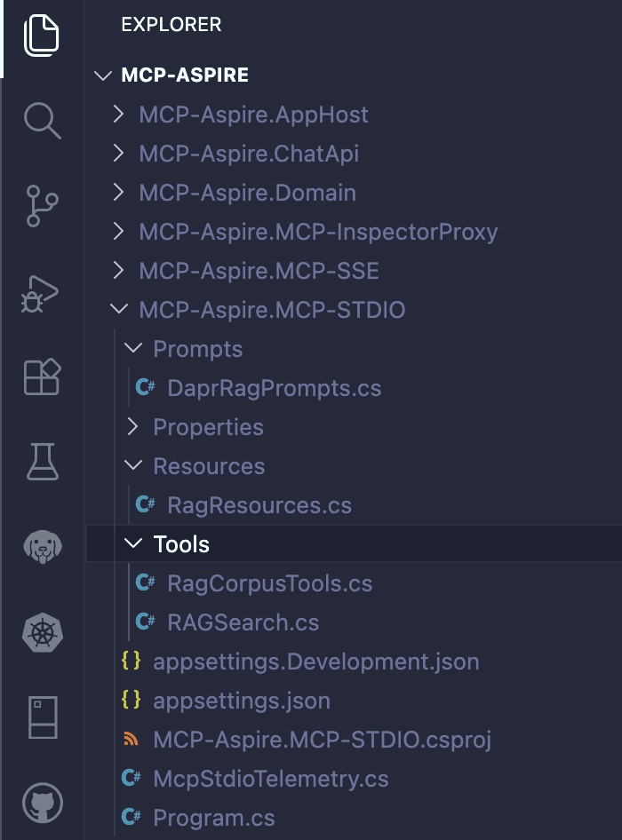Image resolution: width=622 pixels, height=840 pixels.
Task: Open the Extensions view
Action: pos(43,376)
